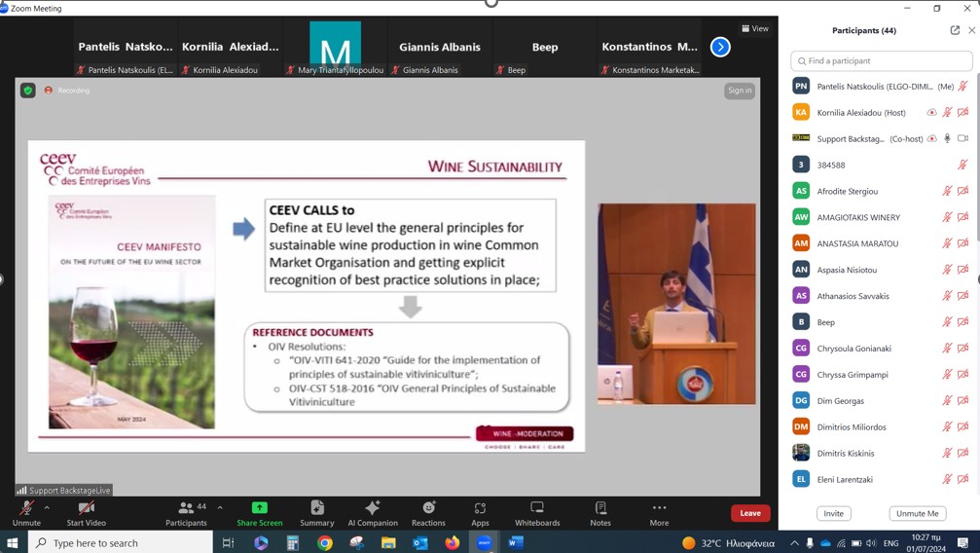Image resolution: width=980 pixels, height=553 pixels.
Task: Open the meeting Summary tool
Action: [x=317, y=513]
